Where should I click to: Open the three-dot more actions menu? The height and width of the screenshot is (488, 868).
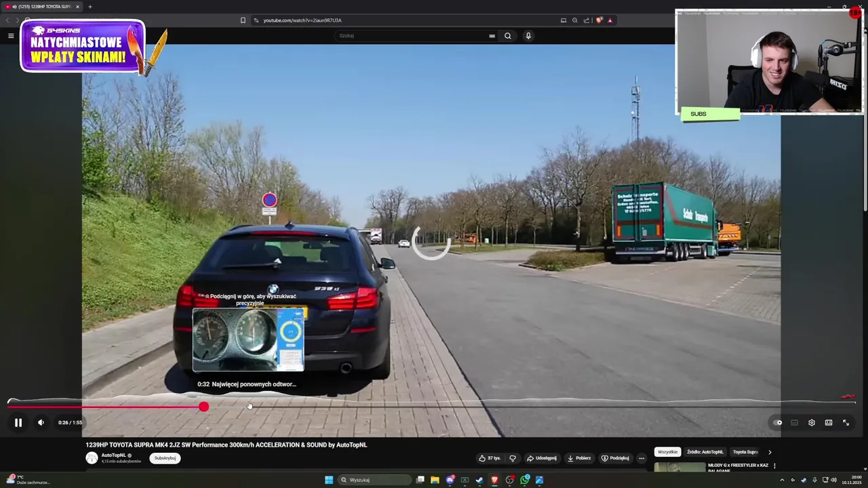[642, 458]
